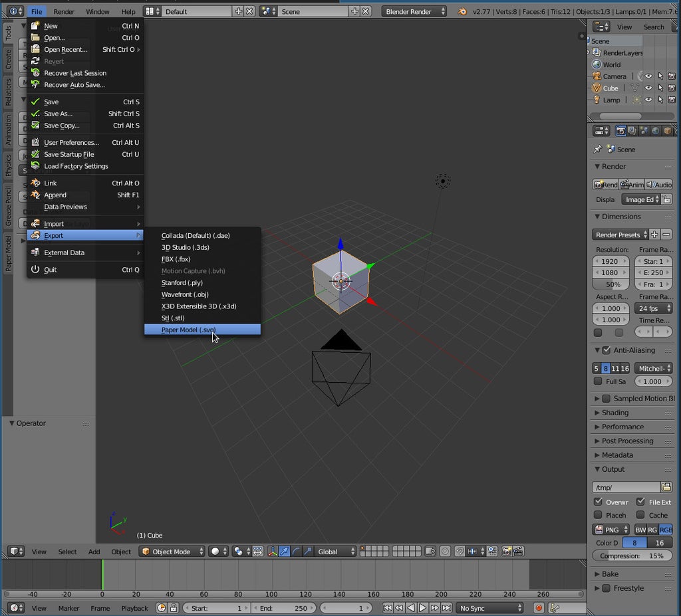The height and width of the screenshot is (616, 681).
Task: Disable the Anti-Aliasing checkbox
Action: 606,350
